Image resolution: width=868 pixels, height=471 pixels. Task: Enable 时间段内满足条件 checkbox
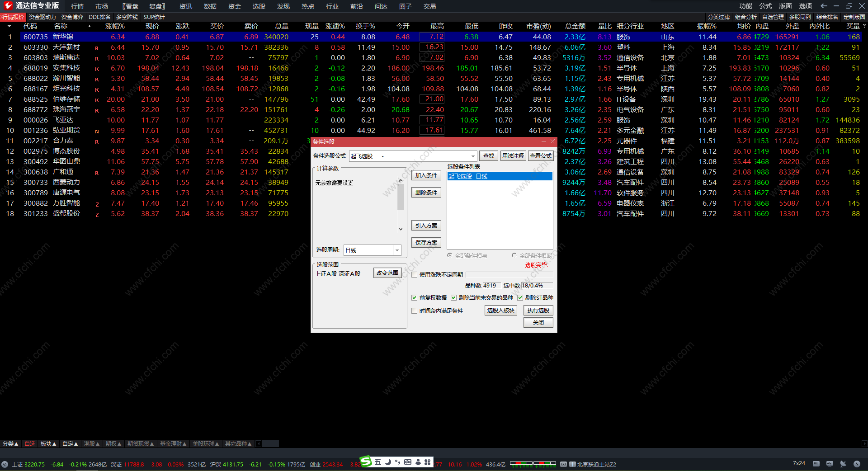414,311
